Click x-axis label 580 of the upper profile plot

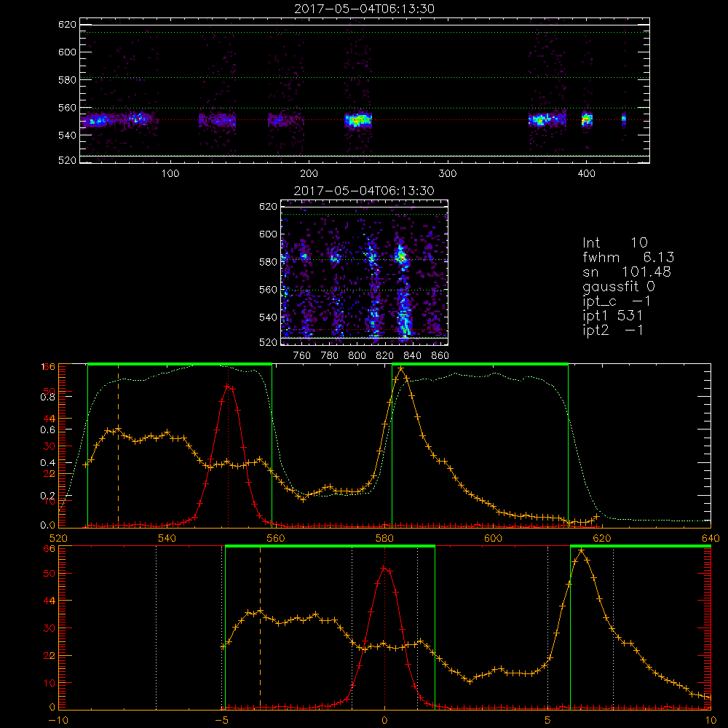(x=384, y=539)
